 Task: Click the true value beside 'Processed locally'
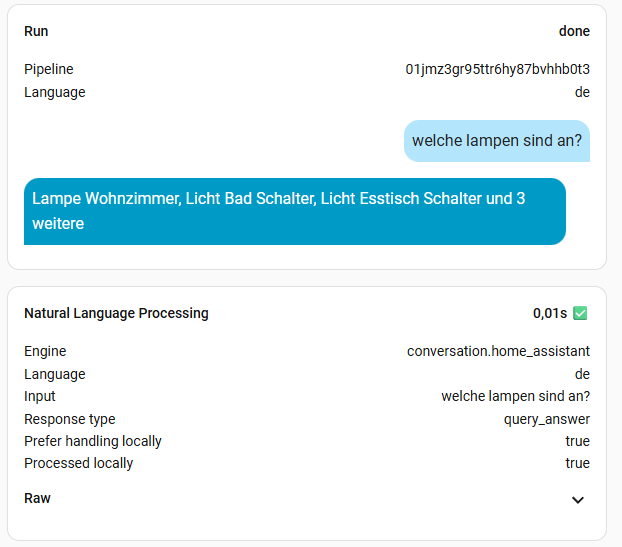(x=577, y=463)
